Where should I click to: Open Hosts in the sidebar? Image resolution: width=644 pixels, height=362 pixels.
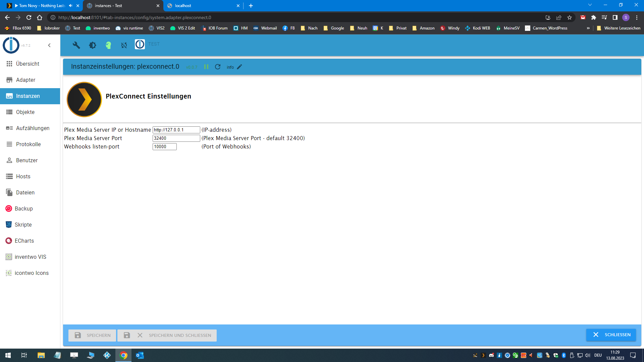pyautogui.click(x=30, y=176)
